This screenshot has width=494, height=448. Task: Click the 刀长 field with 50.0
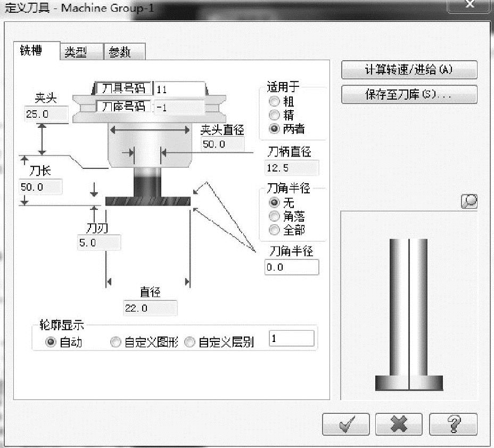click(x=40, y=187)
